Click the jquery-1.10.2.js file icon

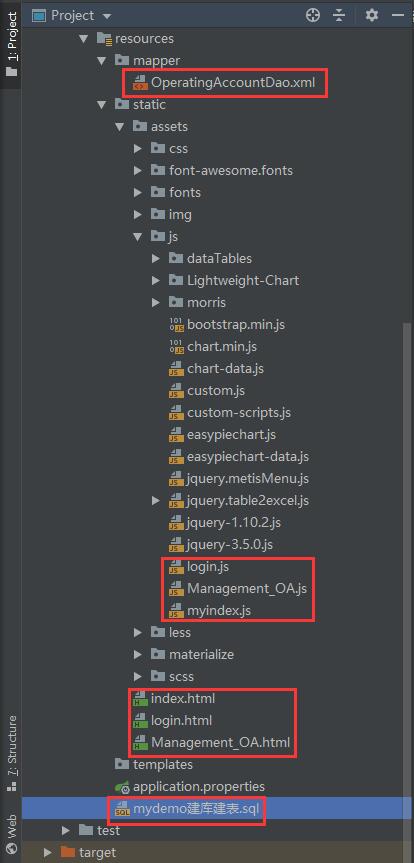pos(176,523)
